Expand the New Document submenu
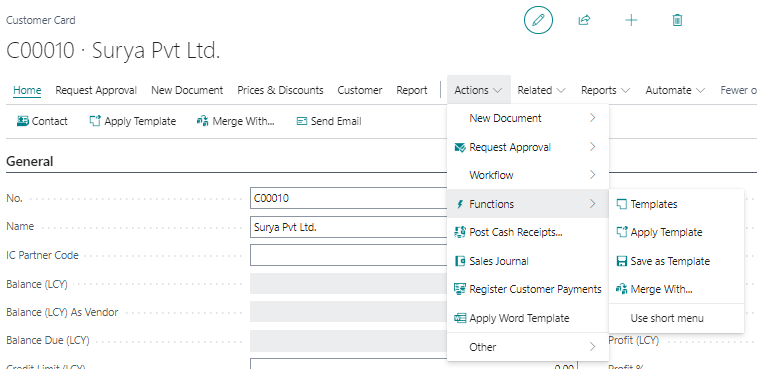 click(528, 118)
